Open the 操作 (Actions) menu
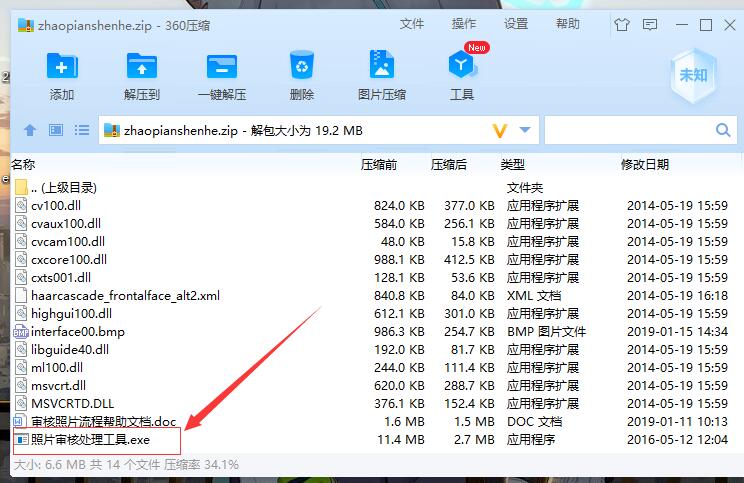744x483 pixels. pos(463,24)
